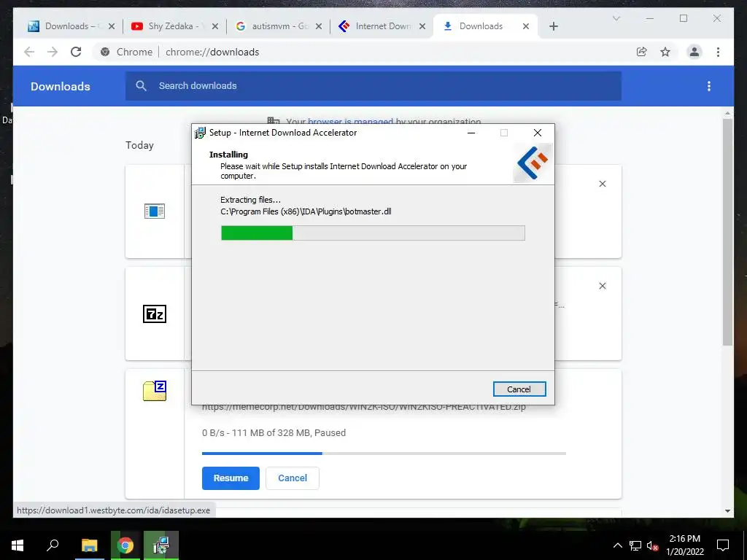Viewport: 747px width, 560px height.
Task: Click the Today date heading
Action: click(x=139, y=145)
